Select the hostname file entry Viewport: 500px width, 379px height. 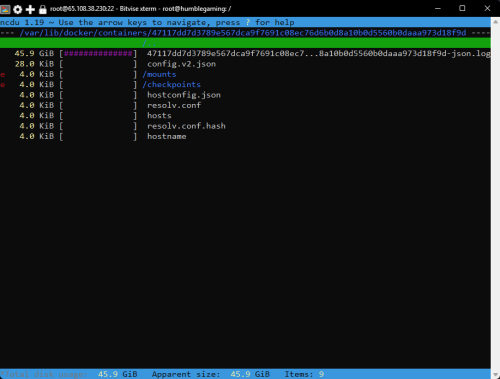click(x=167, y=136)
